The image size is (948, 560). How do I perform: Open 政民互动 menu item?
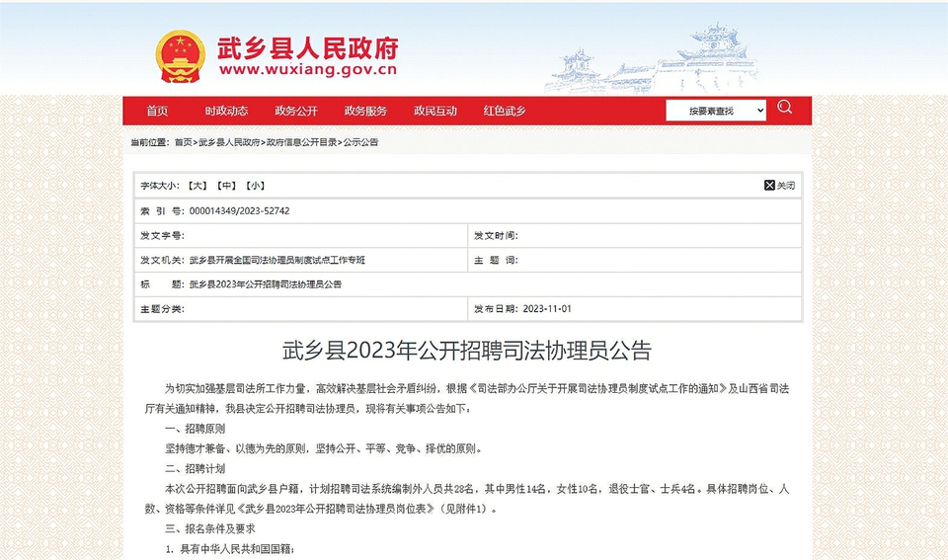tap(435, 111)
